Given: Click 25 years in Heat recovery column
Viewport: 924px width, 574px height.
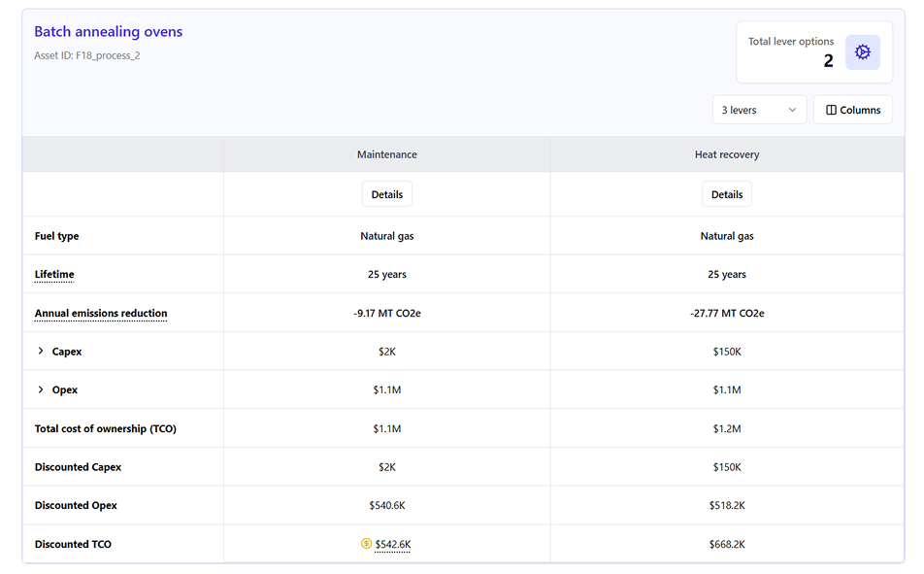Looking at the screenshot, I should point(727,274).
